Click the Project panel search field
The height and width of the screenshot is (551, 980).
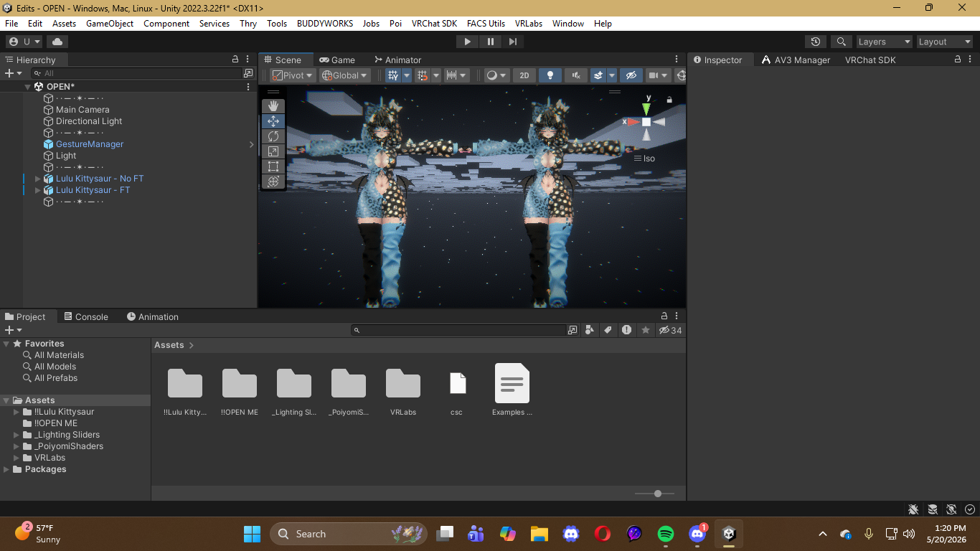point(459,330)
